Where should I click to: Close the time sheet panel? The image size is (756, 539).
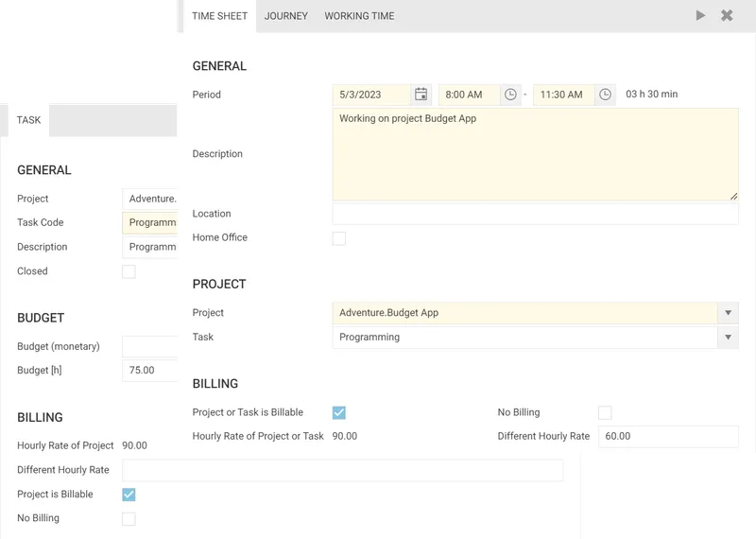click(727, 15)
